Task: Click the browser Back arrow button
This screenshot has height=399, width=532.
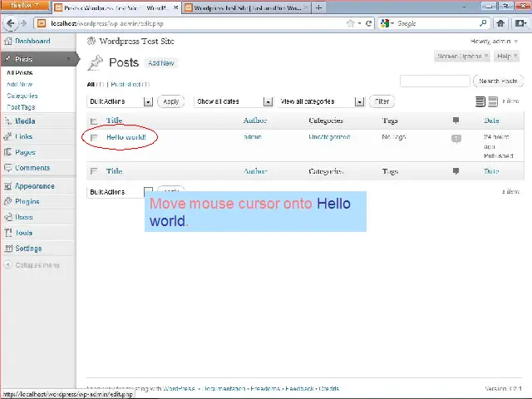Action: 10,23
